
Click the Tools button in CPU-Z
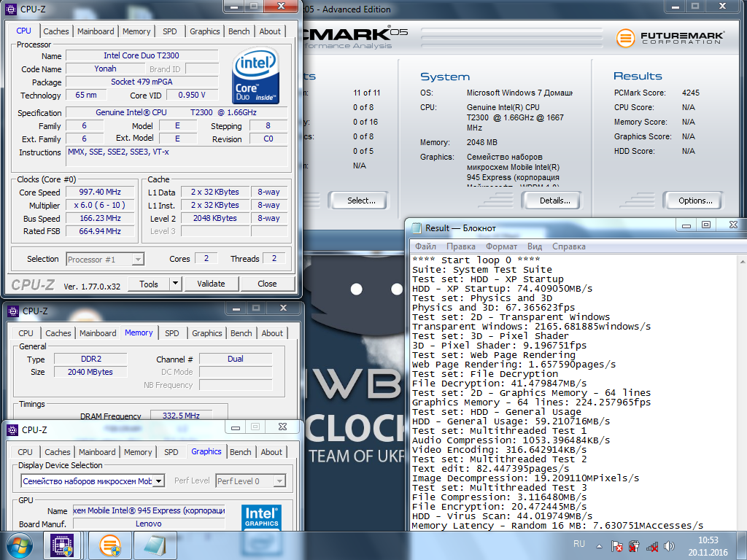(149, 284)
